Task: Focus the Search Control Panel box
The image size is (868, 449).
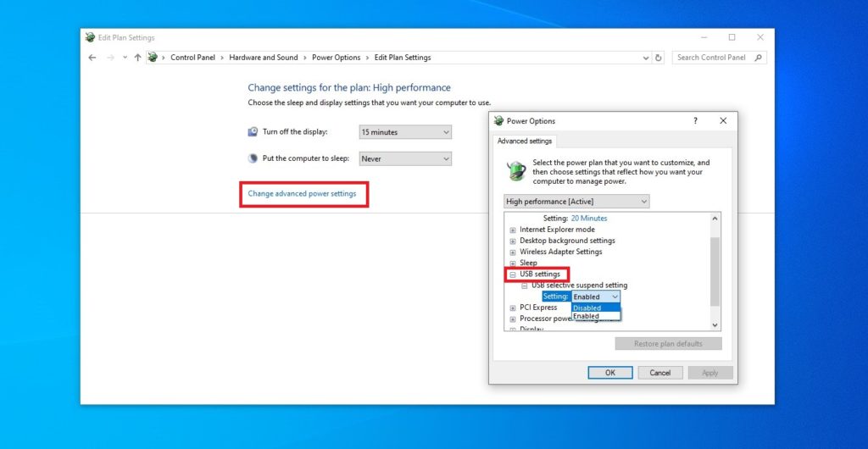Action: pyautogui.click(x=720, y=58)
